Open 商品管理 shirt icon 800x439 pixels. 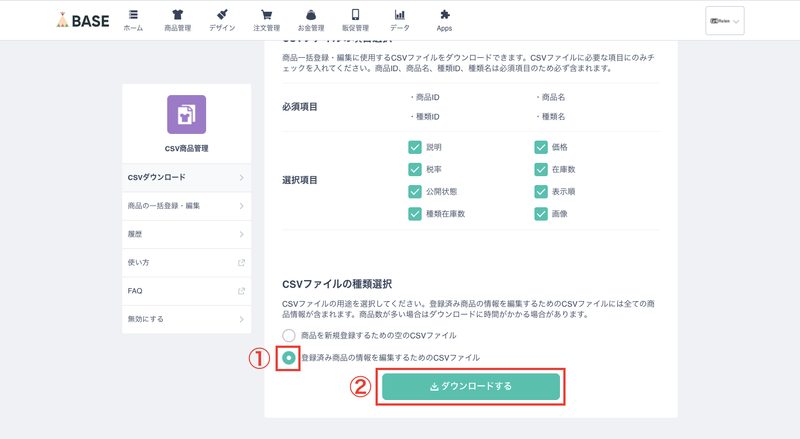click(178, 14)
